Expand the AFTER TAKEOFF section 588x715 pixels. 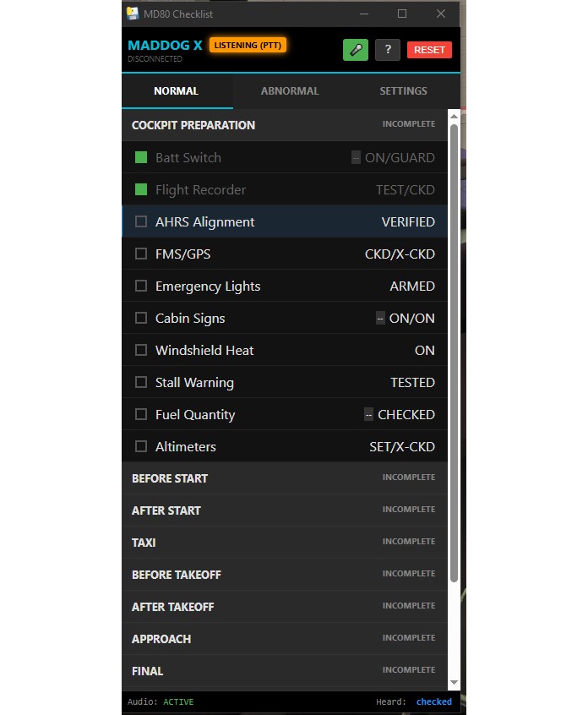[285, 607]
